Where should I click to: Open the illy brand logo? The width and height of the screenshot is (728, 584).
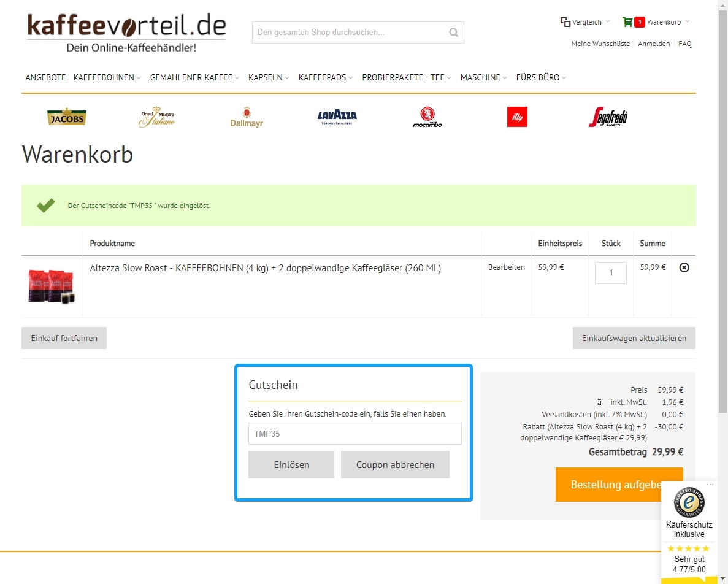(x=517, y=117)
